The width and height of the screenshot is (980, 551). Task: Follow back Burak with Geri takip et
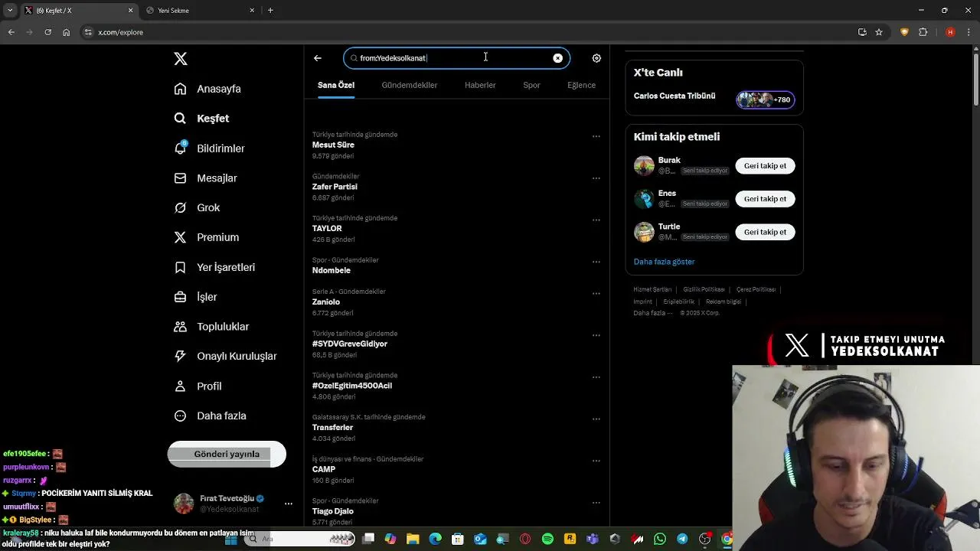pyautogui.click(x=765, y=166)
